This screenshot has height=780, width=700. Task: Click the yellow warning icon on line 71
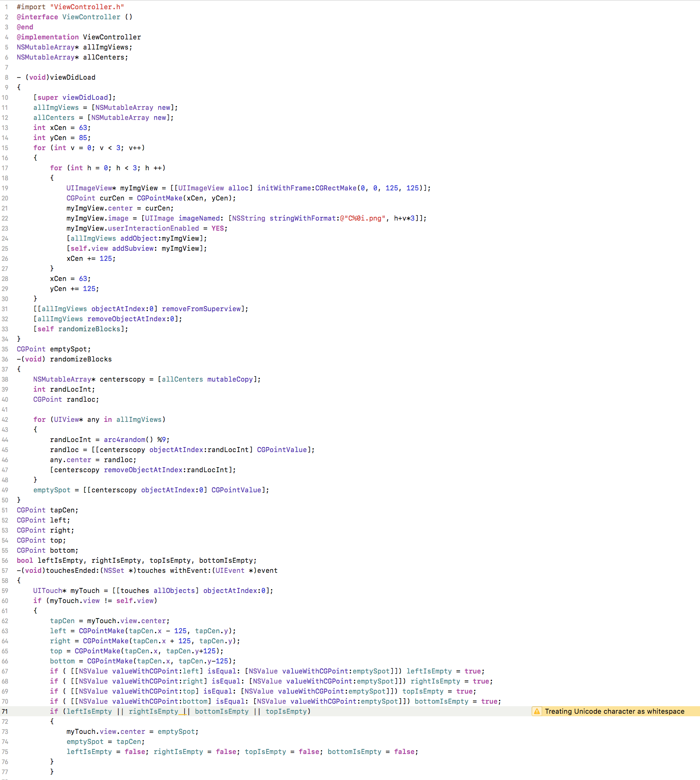(x=537, y=711)
